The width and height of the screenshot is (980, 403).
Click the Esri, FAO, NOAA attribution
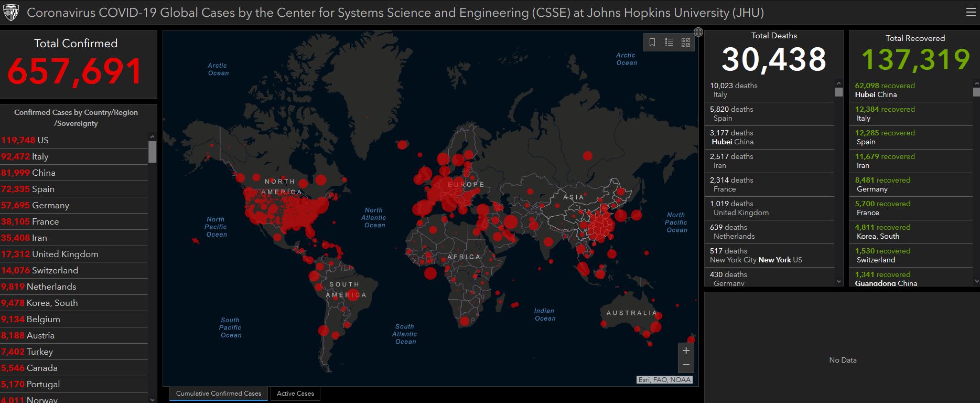pos(664,379)
